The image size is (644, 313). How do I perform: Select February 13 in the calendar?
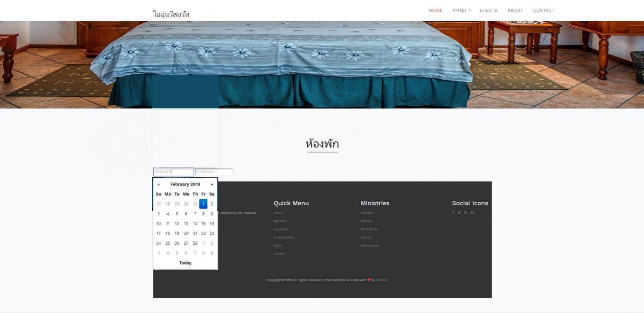tap(186, 224)
